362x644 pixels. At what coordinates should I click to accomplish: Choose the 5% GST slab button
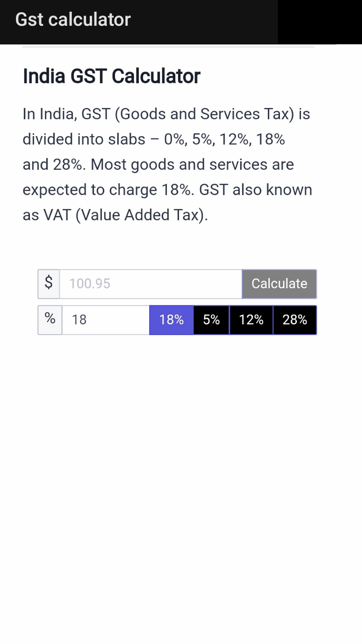(x=212, y=320)
